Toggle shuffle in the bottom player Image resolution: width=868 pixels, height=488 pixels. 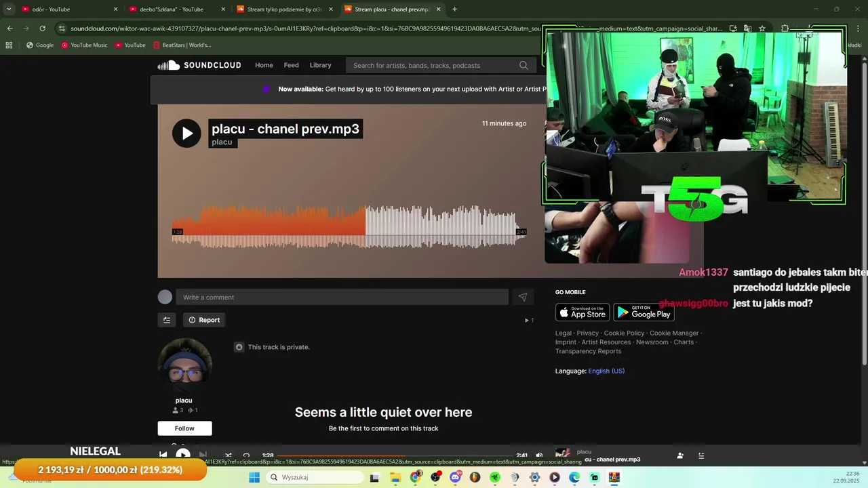229,455
